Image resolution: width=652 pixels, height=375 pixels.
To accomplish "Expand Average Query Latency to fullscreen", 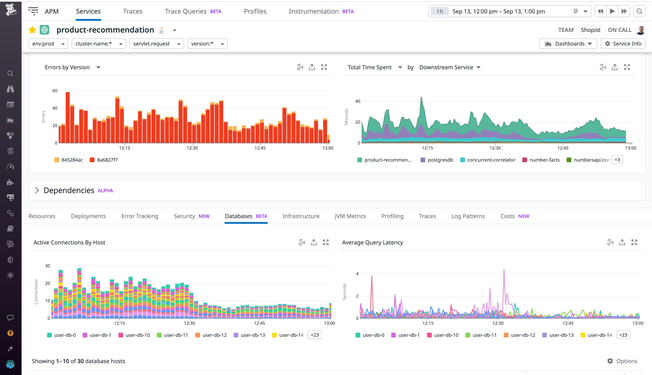I will pyautogui.click(x=634, y=242).
